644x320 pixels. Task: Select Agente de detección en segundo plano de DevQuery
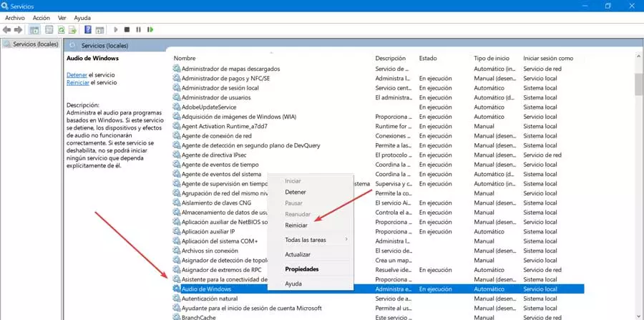251,145
